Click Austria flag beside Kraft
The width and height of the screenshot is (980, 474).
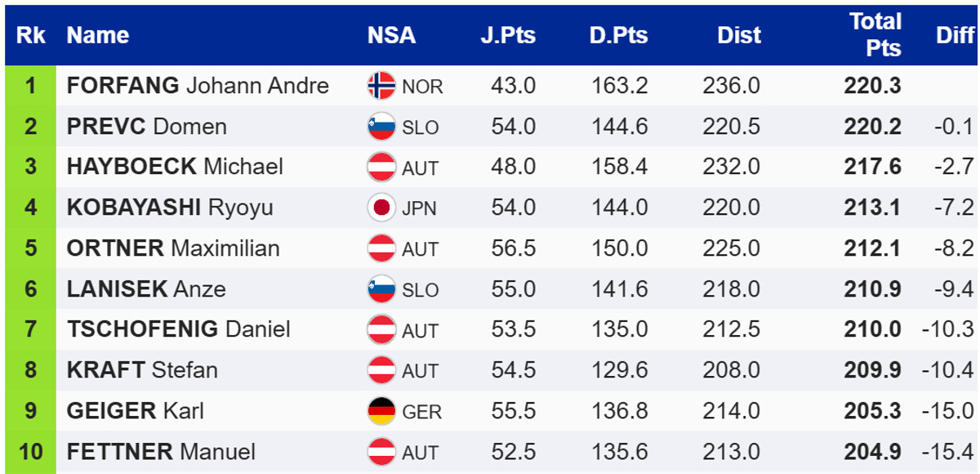381,370
